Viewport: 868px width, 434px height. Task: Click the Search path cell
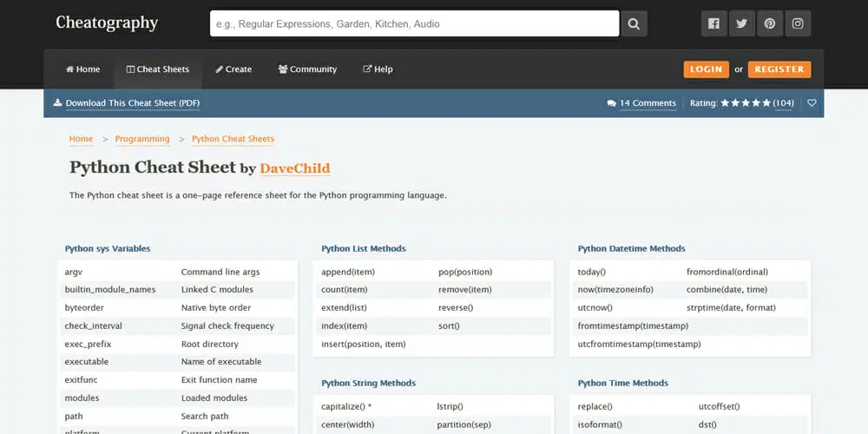pos(205,417)
